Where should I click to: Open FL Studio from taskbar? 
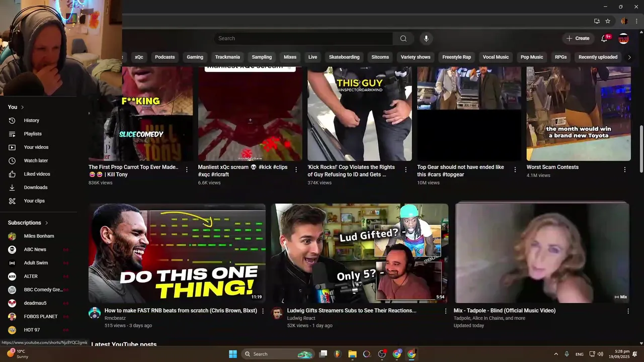coord(338,354)
